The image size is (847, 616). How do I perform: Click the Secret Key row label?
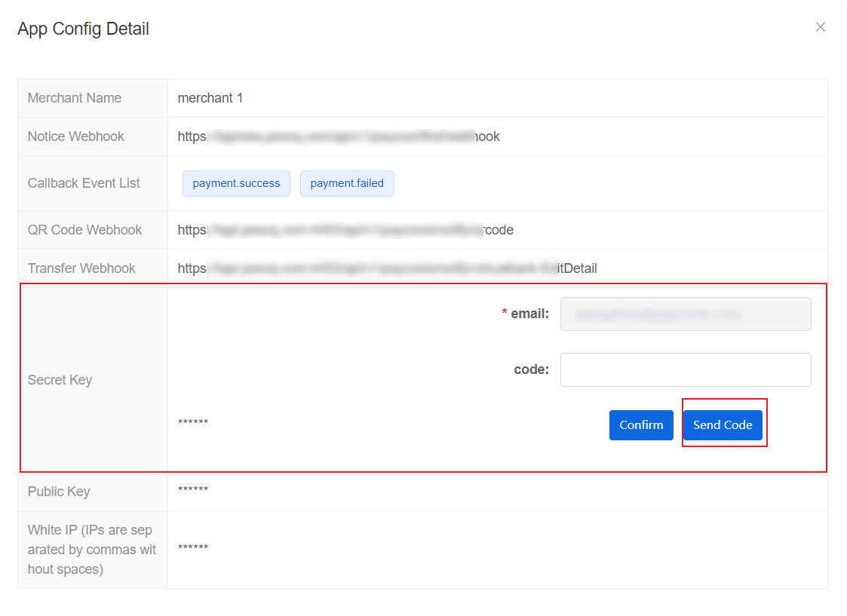pyautogui.click(x=60, y=380)
